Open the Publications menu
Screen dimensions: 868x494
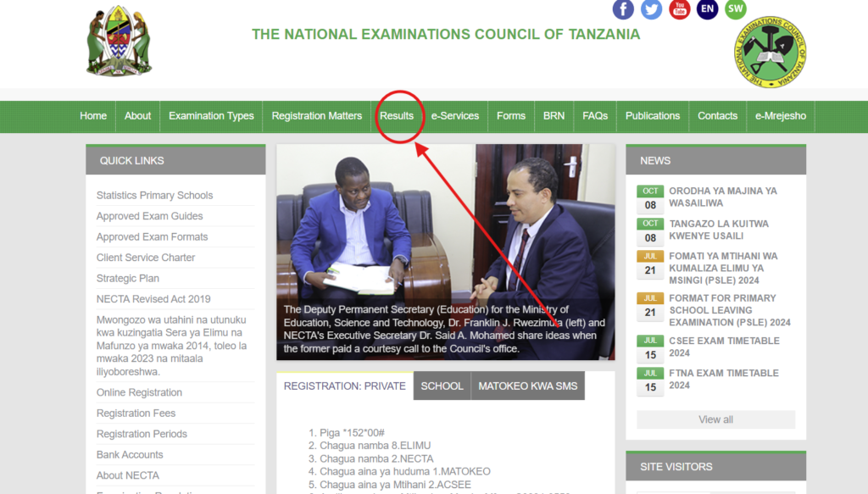point(653,116)
